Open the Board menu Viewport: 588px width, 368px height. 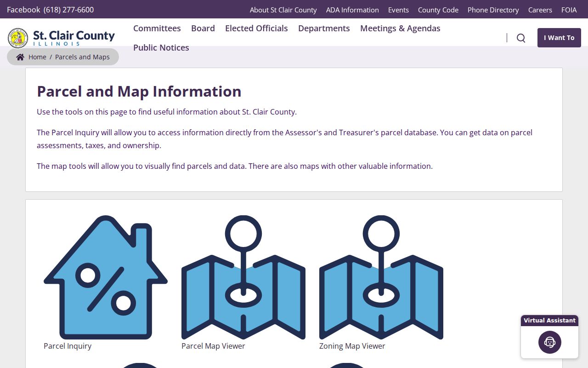203,28
